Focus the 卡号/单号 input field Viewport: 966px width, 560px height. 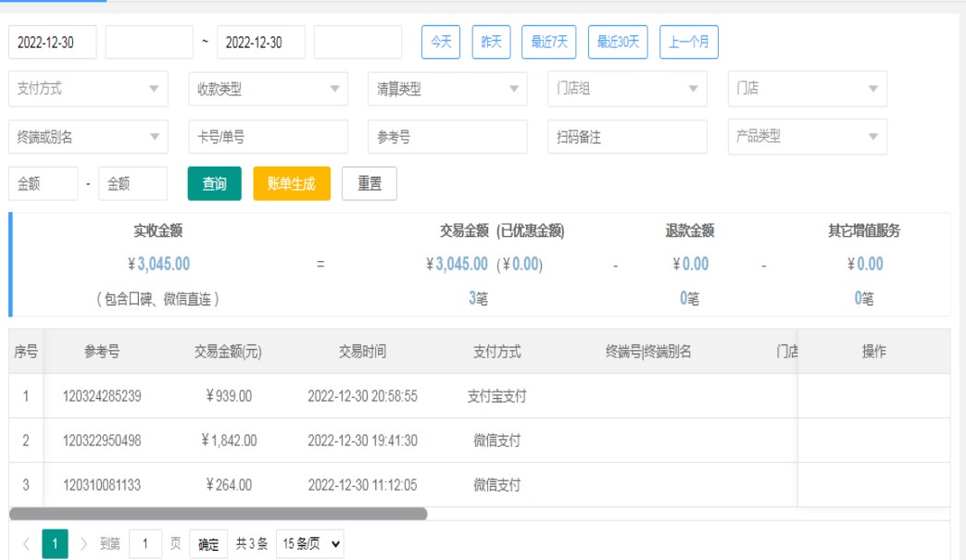point(268,136)
